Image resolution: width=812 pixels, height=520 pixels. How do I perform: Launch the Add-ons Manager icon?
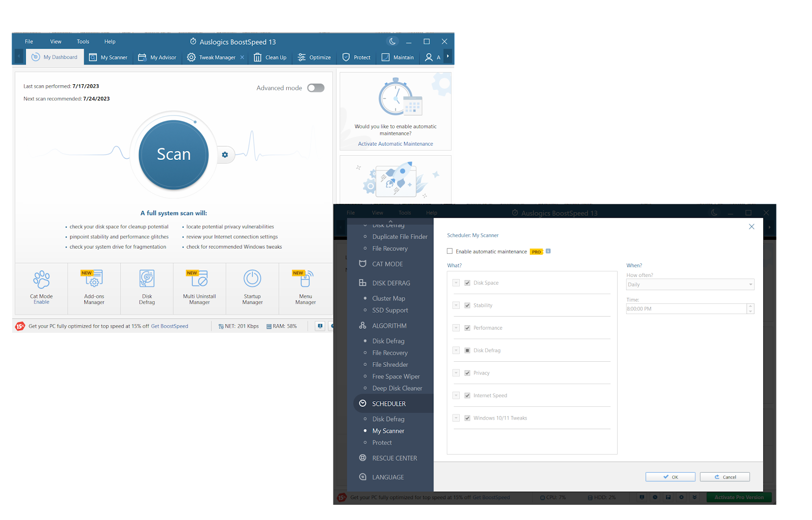94,288
